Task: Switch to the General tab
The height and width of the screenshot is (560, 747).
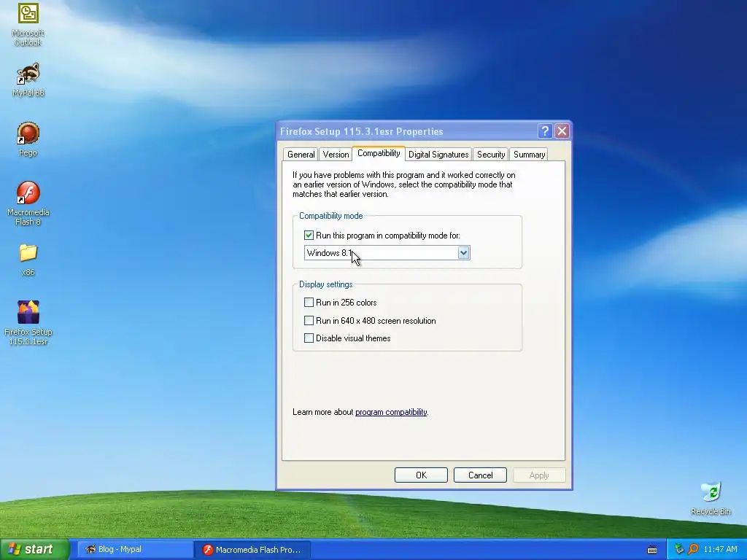Action: pos(301,155)
